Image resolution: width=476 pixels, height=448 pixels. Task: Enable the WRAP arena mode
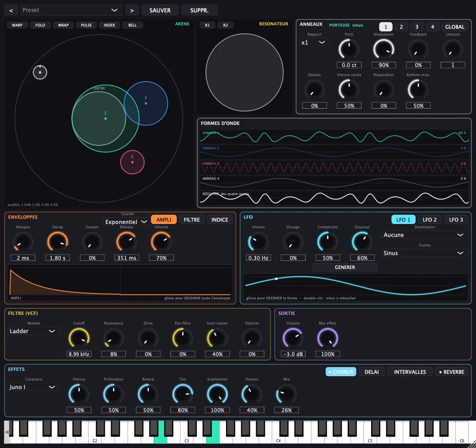click(x=63, y=25)
